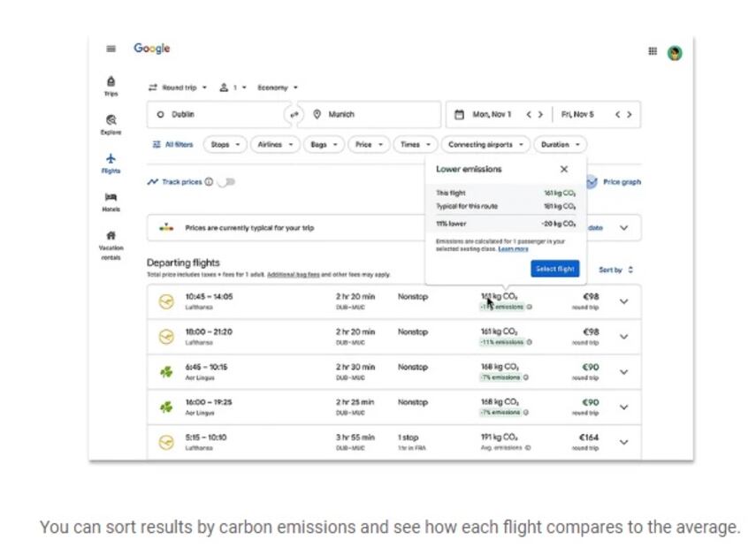This screenshot has width=756, height=548.
Task: Click the Select flight button
Action: coord(554,269)
